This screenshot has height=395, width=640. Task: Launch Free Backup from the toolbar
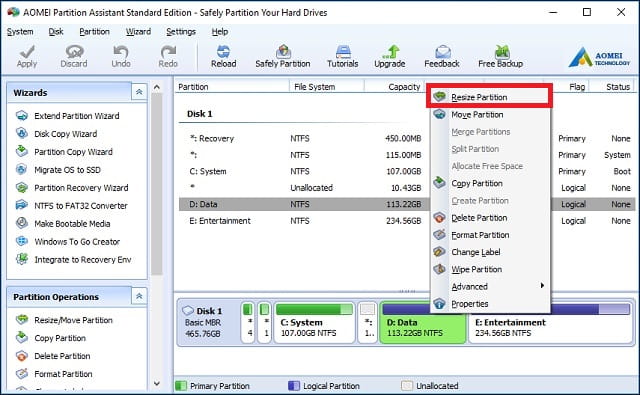[x=500, y=56]
